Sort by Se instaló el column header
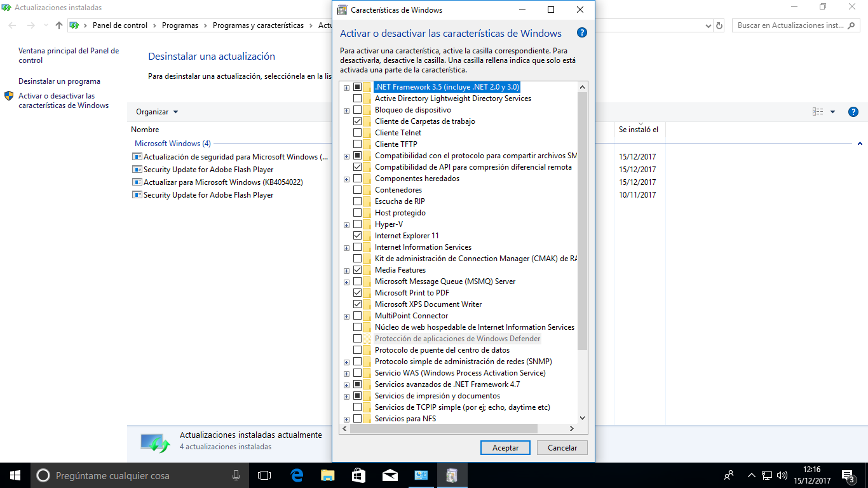The height and width of the screenshot is (488, 868). point(639,130)
